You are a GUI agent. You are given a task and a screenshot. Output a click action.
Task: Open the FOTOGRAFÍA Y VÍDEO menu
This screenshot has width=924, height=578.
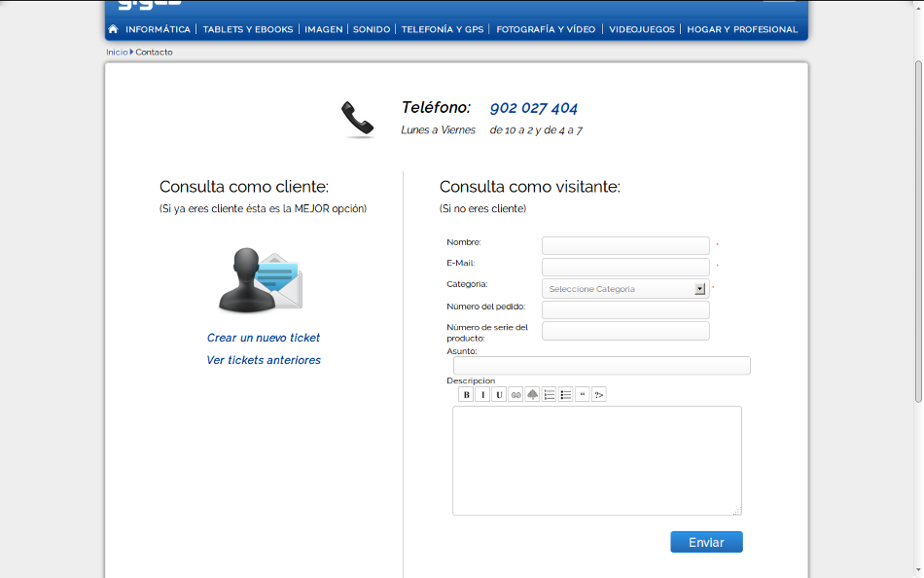[546, 29]
